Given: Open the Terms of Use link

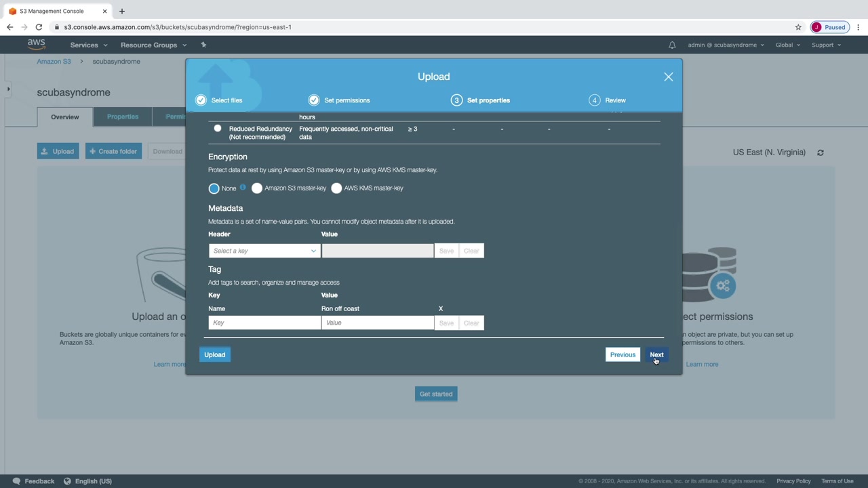Looking at the screenshot, I should 837,481.
